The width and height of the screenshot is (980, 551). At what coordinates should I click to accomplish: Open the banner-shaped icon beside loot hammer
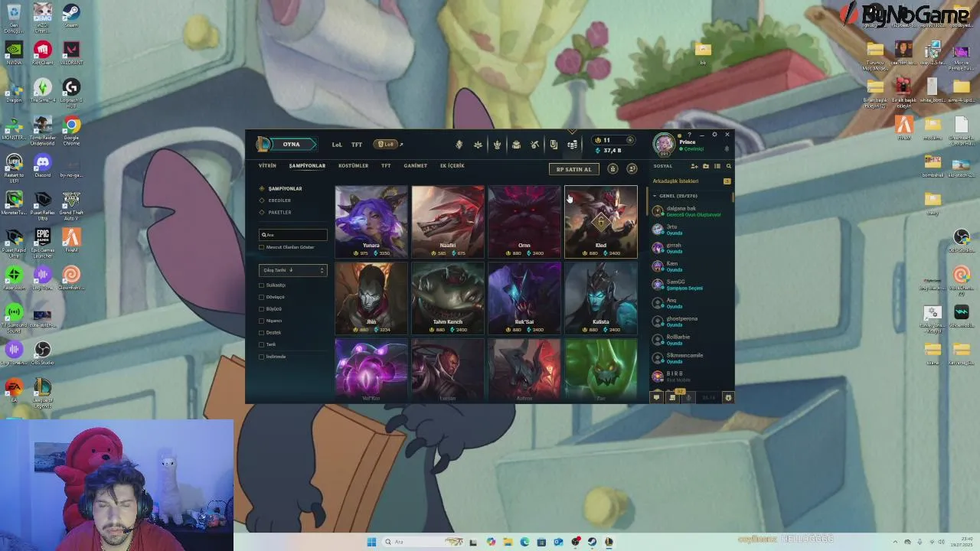coord(553,145)
